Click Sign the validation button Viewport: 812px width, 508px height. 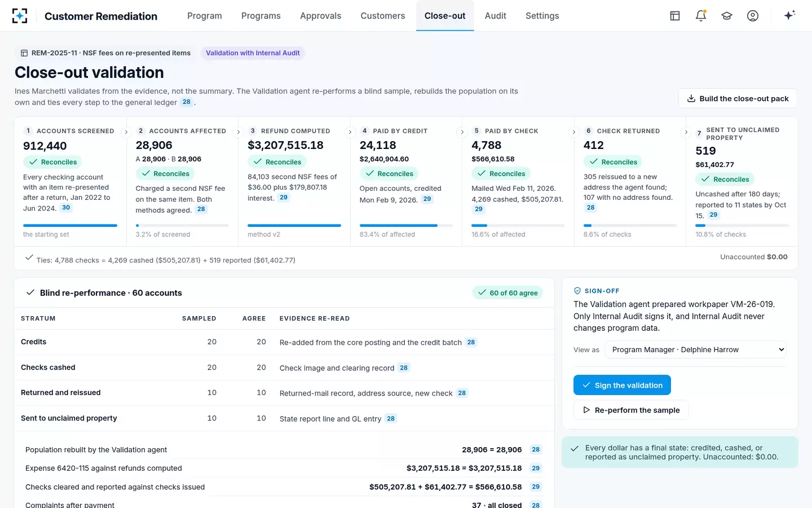click(622, 385)
